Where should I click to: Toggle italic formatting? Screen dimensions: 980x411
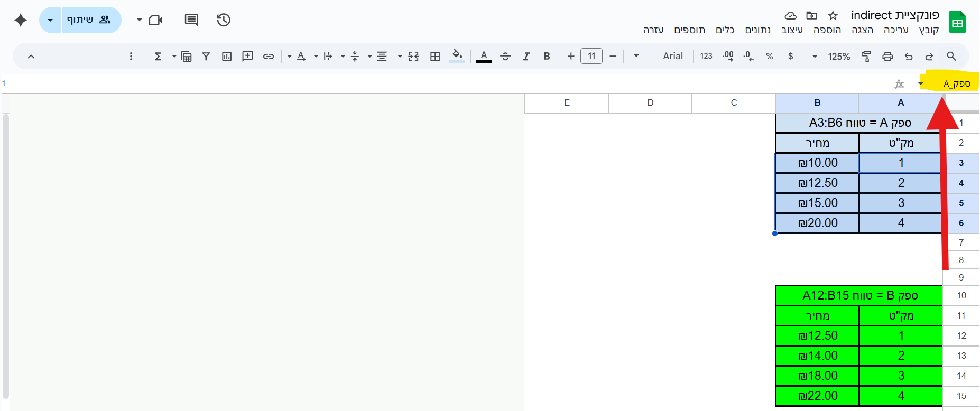click(526, 56)
